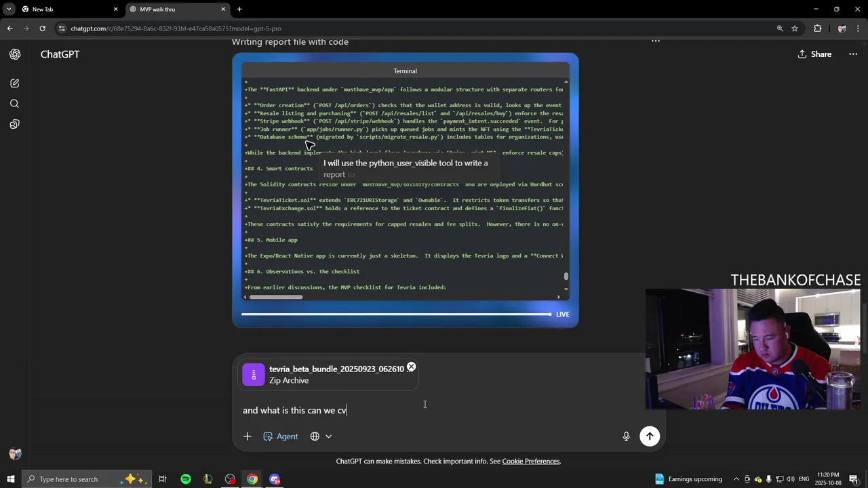
Task: Click Share conversation button
Action: pyautogui.click(x=814, y=54)
